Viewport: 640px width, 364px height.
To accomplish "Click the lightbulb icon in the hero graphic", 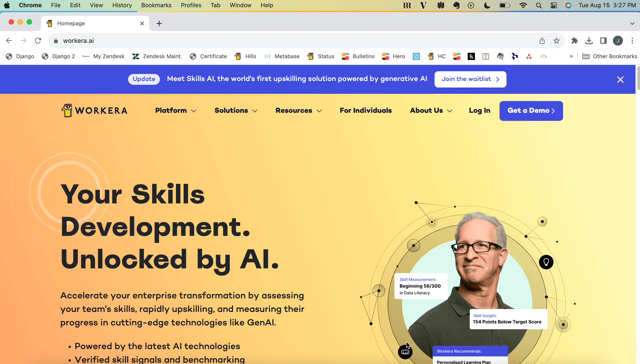I will point(546,262).
